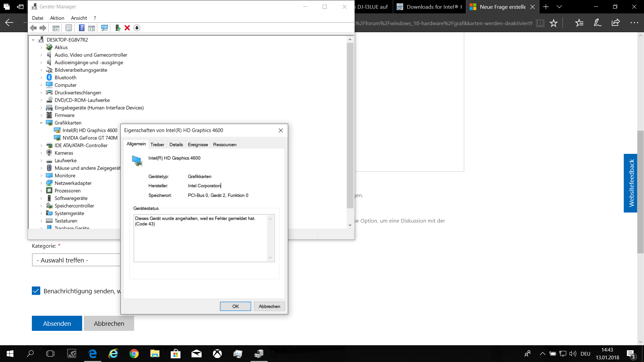Click the Geräte-Manager vertical scrollbar thumb
644x362 pixels.
point(350,125)
